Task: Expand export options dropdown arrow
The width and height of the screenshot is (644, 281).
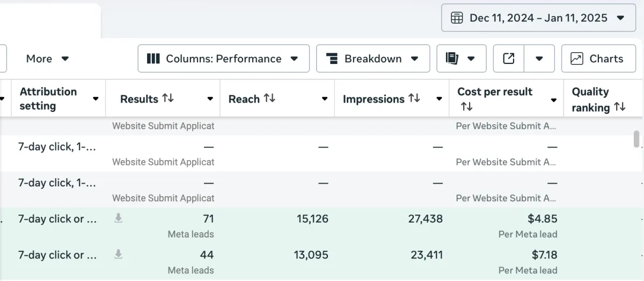Action: coord(539,59)
